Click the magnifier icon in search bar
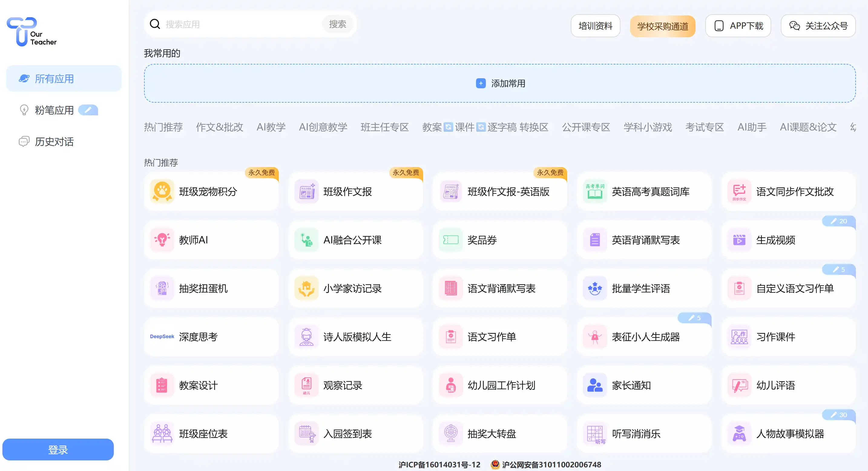 [155, 24]
